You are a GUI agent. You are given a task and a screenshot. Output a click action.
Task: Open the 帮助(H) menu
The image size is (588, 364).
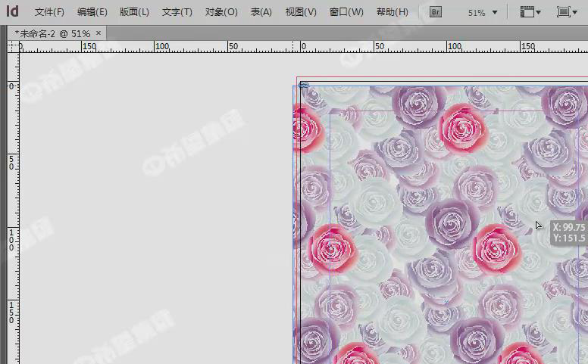tap(392, 12)
